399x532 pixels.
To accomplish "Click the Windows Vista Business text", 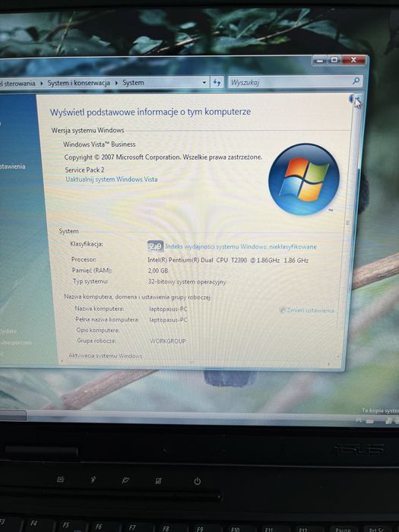I will [x=100, y=144].
